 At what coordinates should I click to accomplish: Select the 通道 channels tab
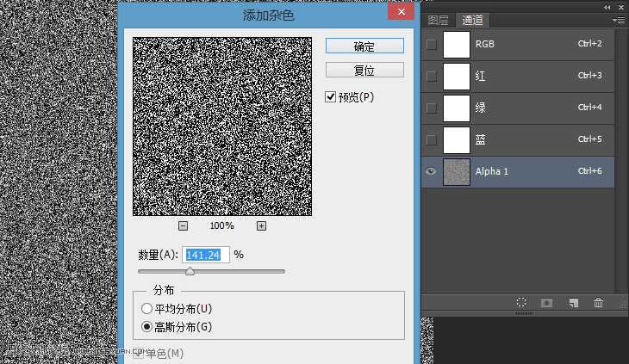(x=471, y=21)
